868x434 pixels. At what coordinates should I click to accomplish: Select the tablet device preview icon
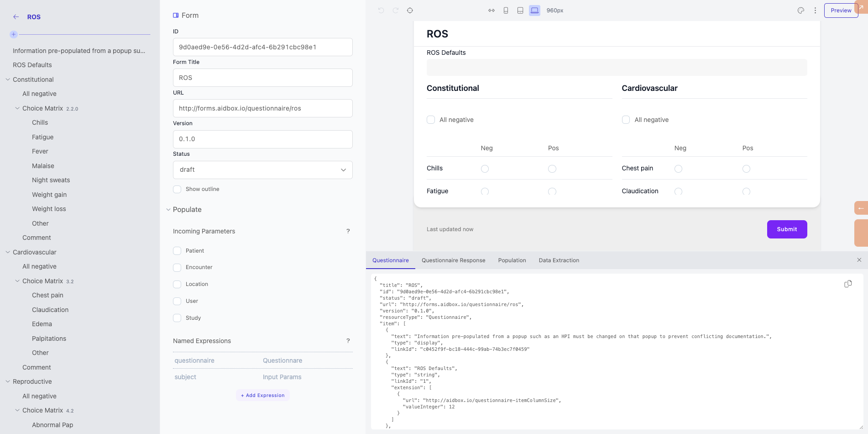520,10
